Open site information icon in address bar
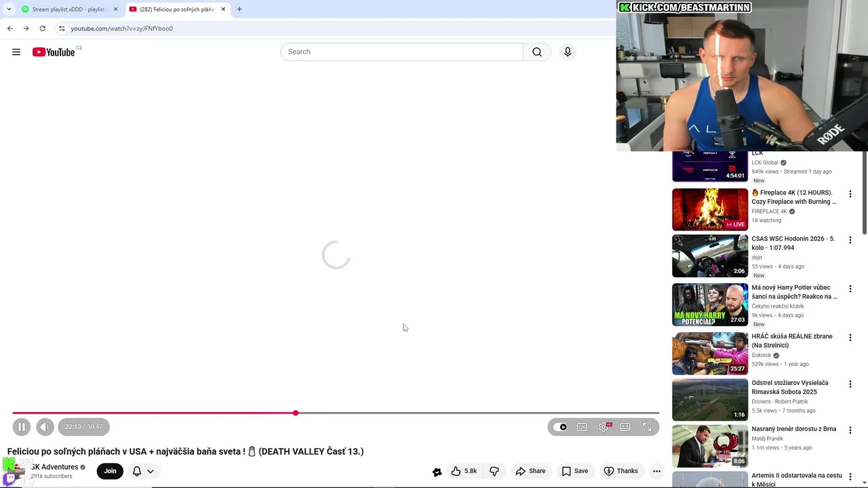 [x=62, y=28]
